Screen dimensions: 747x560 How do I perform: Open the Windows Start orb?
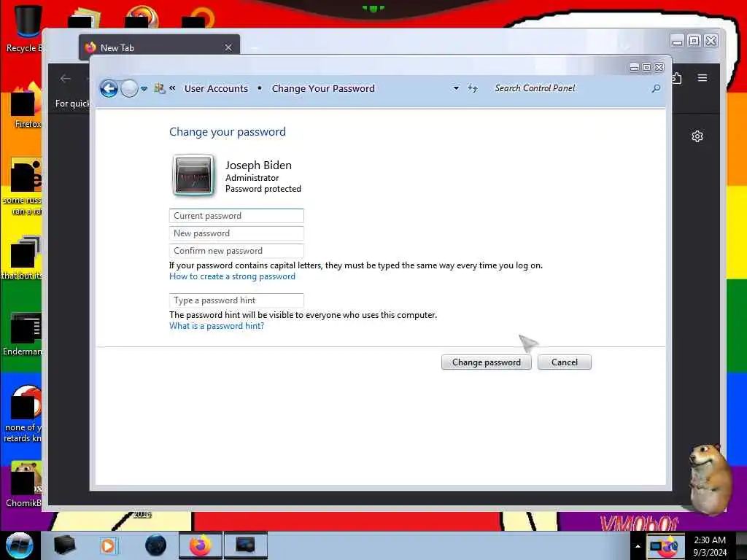[x=20, y=545]
